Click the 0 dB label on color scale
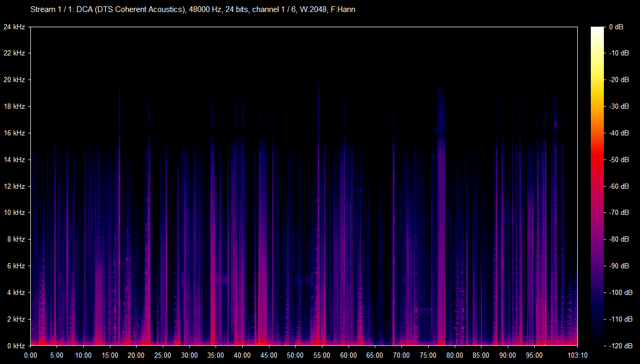Screen dimensions: 640x364 [616, 27]
